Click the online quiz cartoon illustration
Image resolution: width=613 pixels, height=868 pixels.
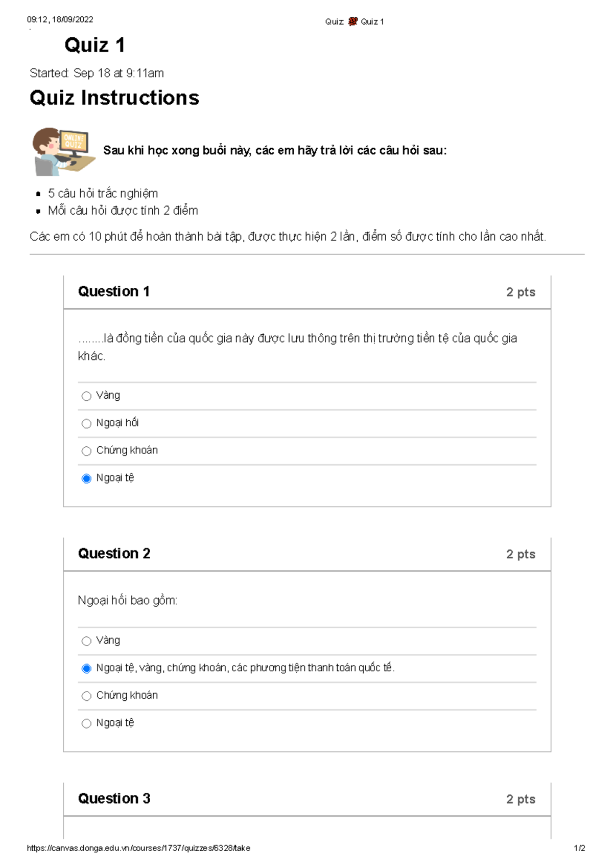(63, 151)
